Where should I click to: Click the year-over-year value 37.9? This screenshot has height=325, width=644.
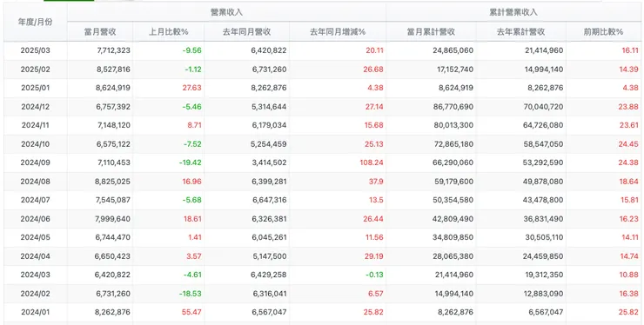coord(376,182)
